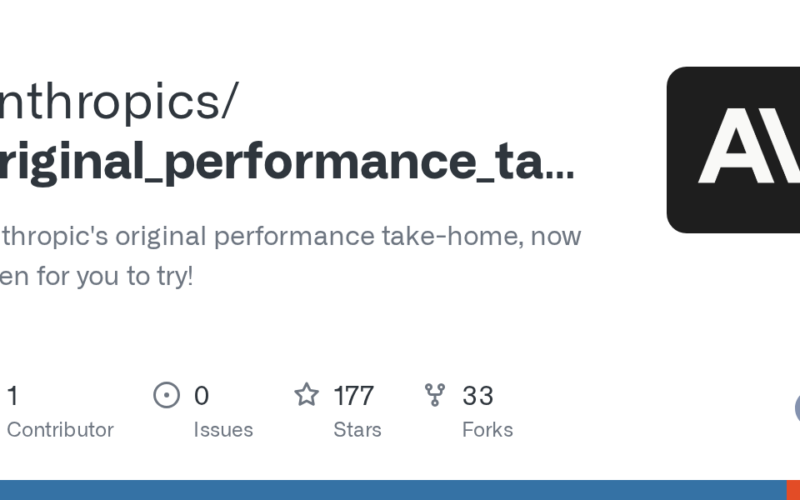Click the contributor count number 1

pyautogui.click(x=12, y=396)
